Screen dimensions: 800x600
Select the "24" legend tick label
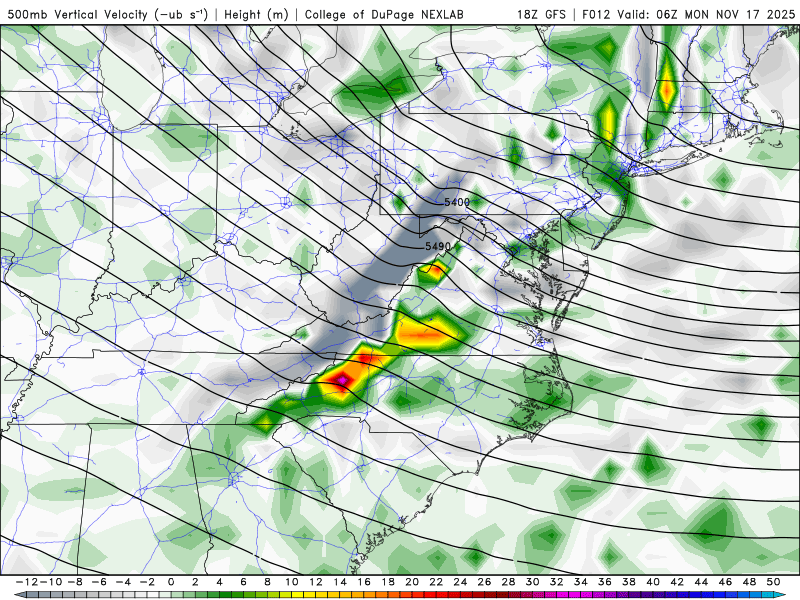tap(460, 582)
